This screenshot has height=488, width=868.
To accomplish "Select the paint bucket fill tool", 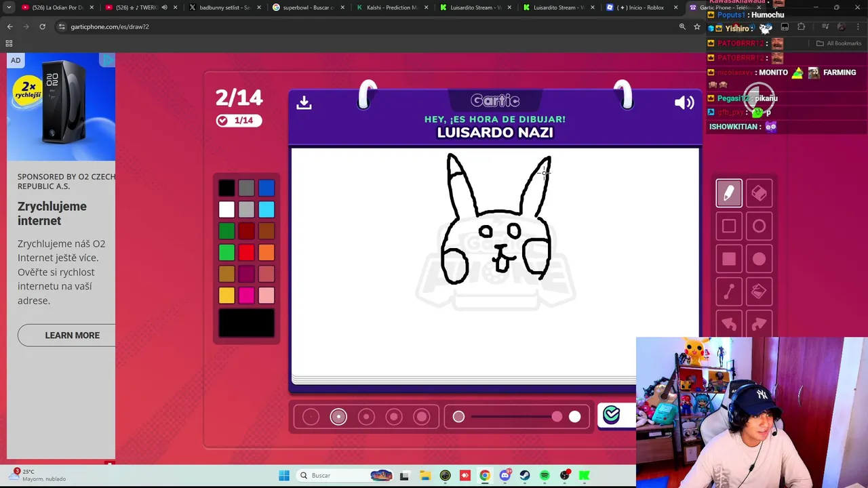I will [759, 291].
